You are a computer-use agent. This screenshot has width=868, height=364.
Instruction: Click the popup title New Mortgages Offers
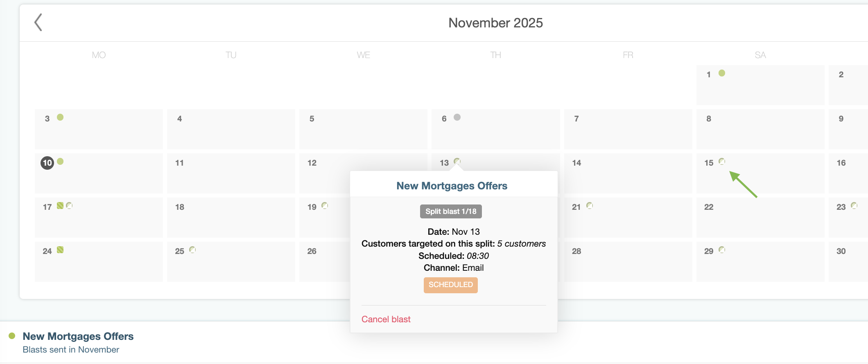(x=452, y=185)
